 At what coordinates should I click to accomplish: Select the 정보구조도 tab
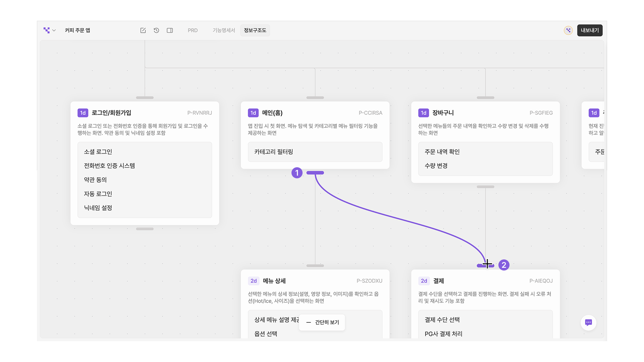tap(255, 31)
